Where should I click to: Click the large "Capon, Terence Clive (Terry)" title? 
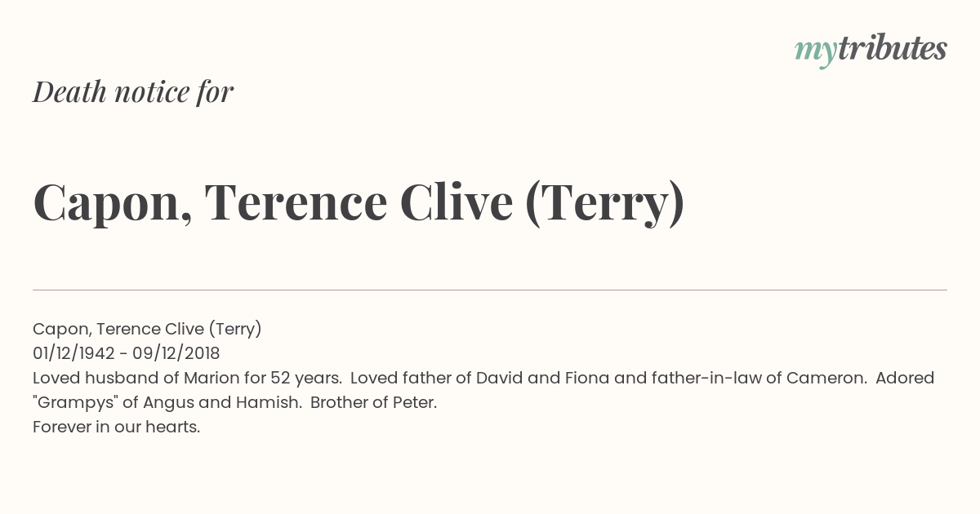coord(359,203)
